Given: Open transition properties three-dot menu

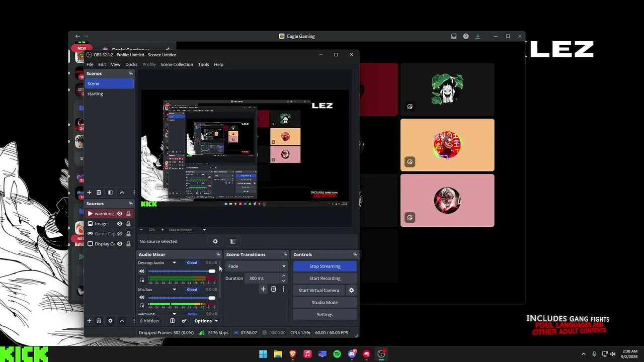Looking at the screenshot, I should pos(283,289).
